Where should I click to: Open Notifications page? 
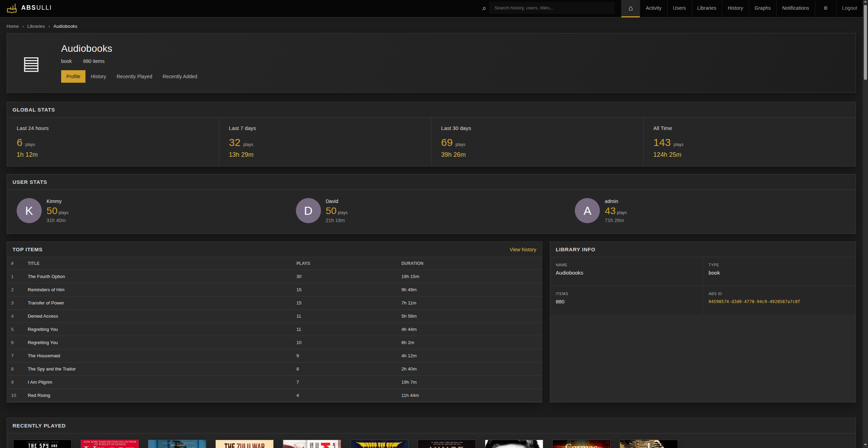coord(795,8)
